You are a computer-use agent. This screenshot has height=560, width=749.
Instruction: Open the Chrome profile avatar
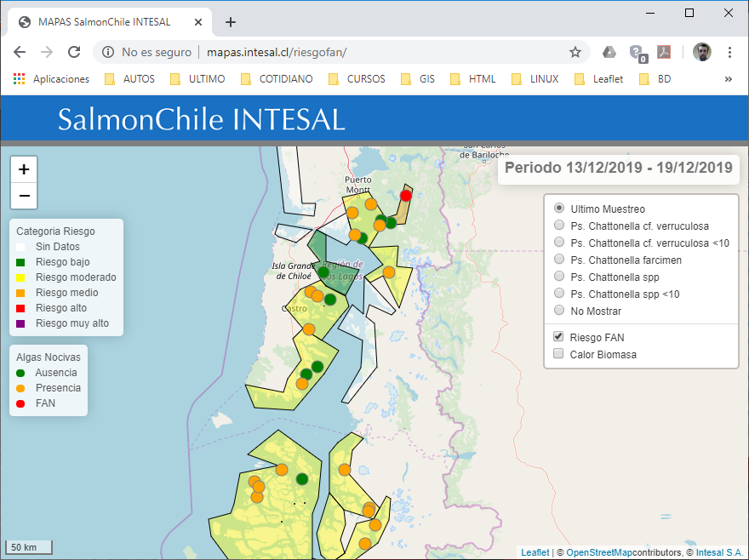coord(701,52)
